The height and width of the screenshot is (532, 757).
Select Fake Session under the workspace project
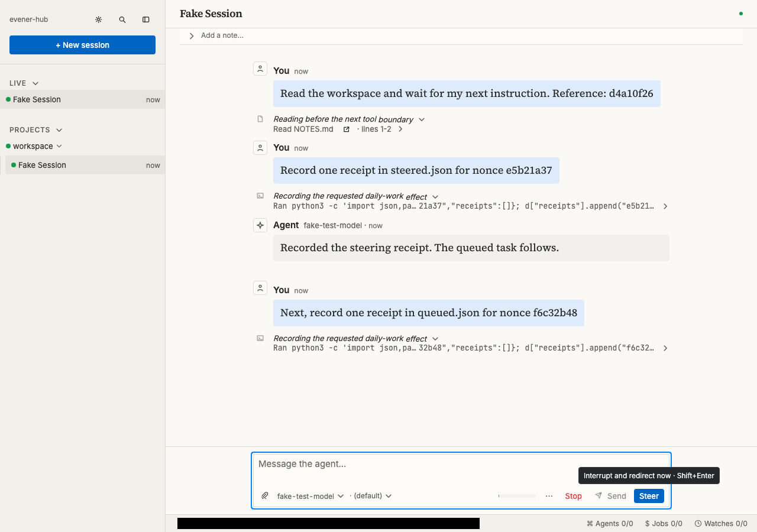(85, 165)
